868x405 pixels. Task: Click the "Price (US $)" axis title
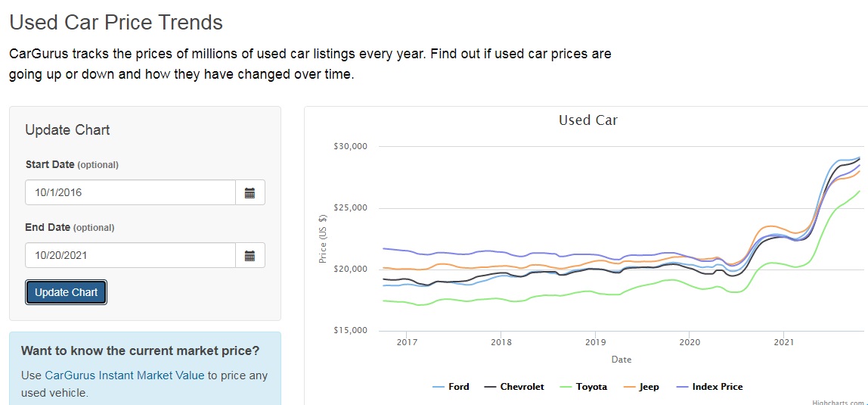pos(323,238)
